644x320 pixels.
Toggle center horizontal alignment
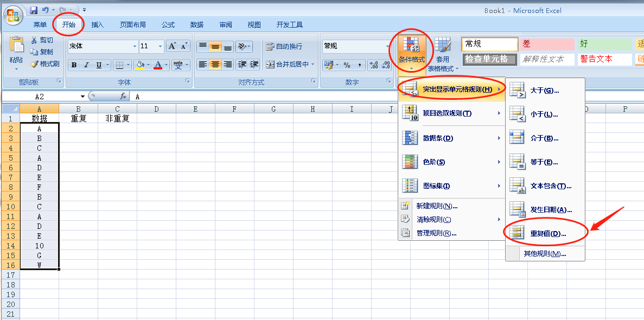click(x=215, y=65)
